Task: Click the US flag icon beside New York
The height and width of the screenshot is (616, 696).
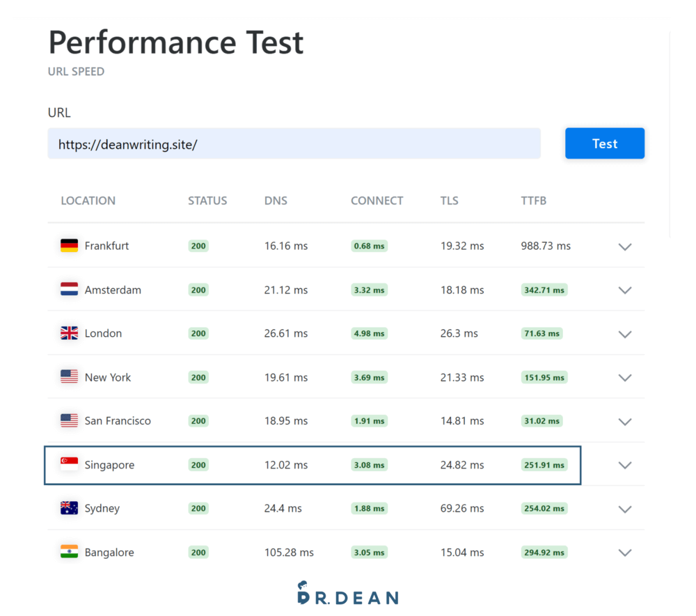Action: (69, 377)
